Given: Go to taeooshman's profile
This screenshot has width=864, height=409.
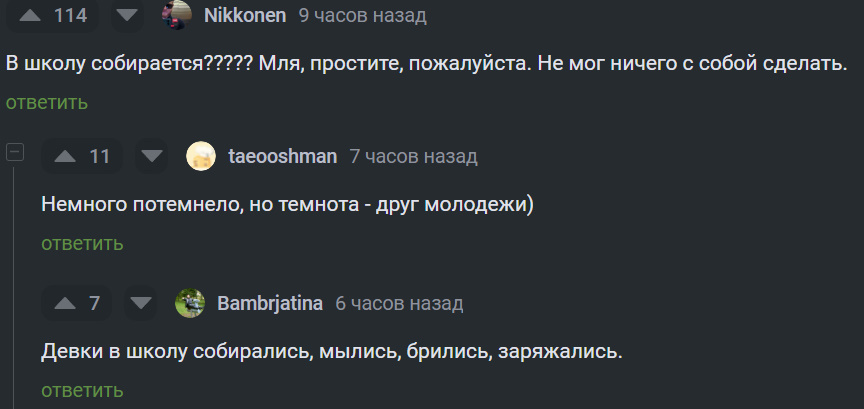Looking at the screenshot, I should coord(282,156).
